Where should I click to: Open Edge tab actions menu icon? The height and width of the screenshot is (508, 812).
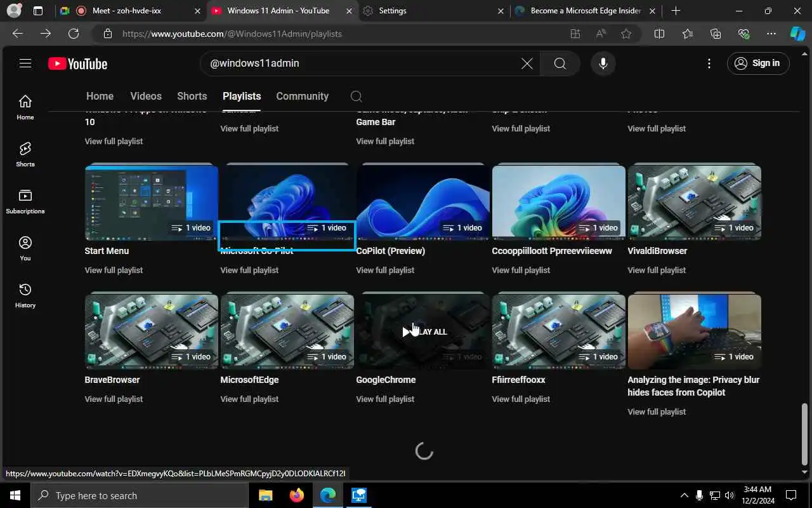38,11
